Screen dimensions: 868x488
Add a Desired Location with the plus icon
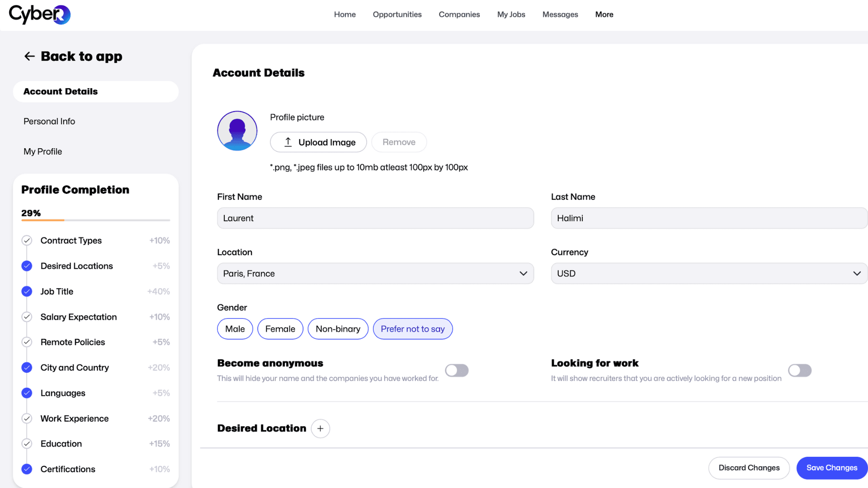coord(320,428)
